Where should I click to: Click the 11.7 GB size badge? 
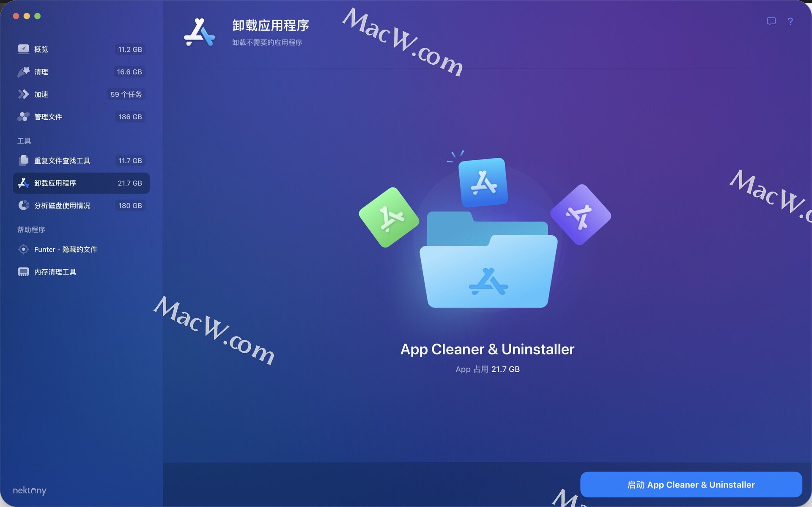pos(130,161)
